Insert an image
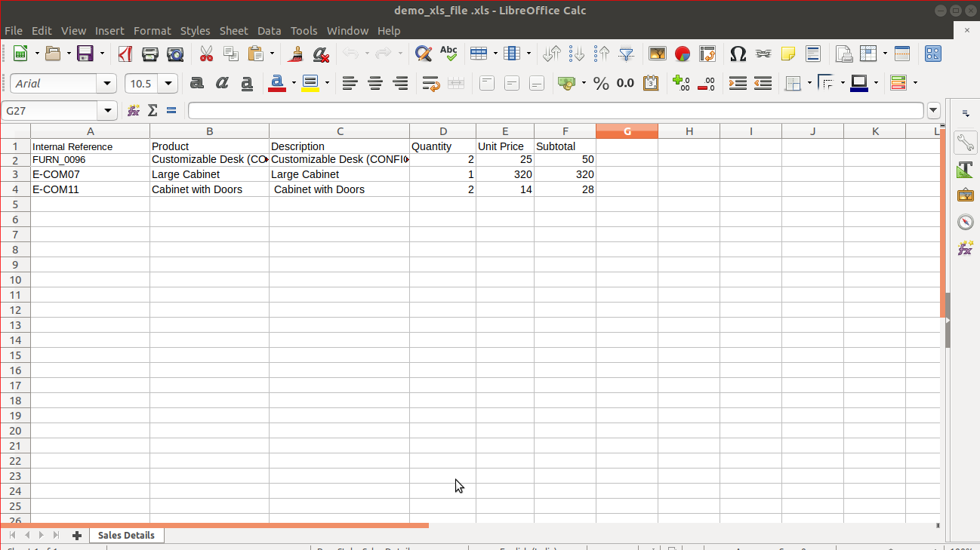The height and width of the screenshot is (550, 980). coord(658,54)
